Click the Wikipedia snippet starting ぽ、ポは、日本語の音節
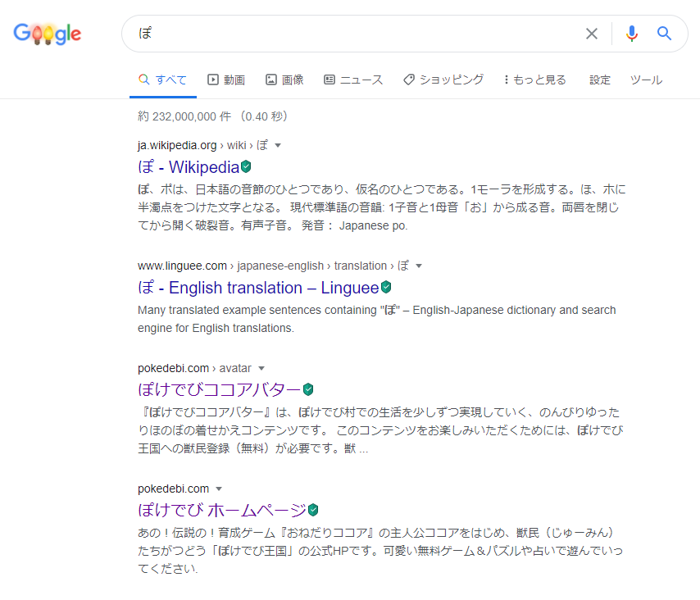700x600 pixels. pos(382,207)
